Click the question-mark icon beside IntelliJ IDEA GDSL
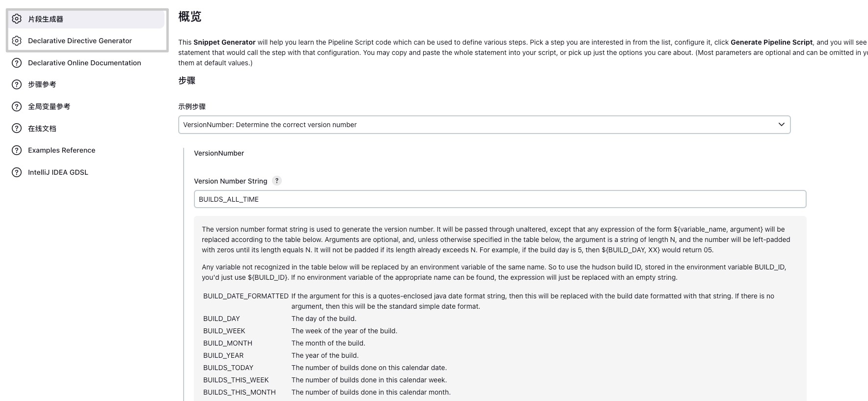Screen dimensions: 868x401 [17, 172]
